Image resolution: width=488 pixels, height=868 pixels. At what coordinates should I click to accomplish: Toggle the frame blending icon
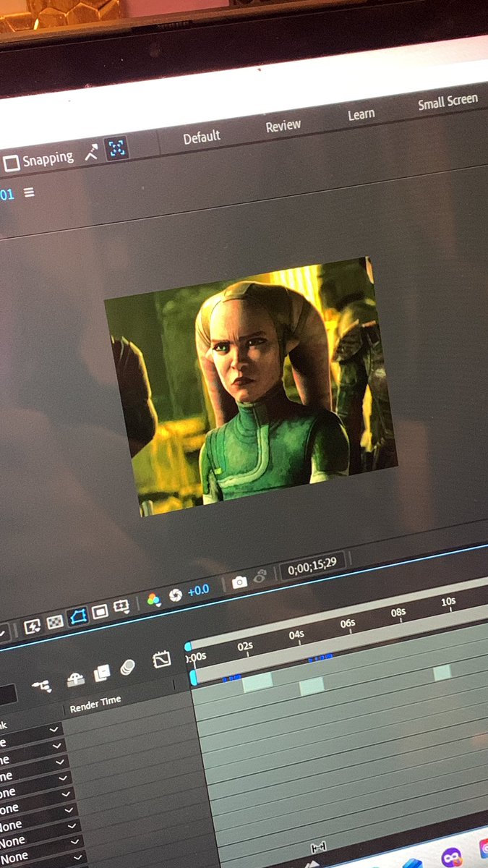pyautogui.click(x=101, y=673)
